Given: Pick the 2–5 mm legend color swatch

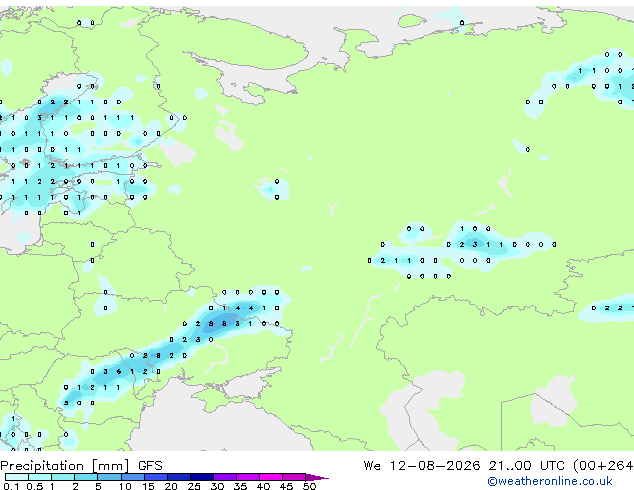Looking at the screenshot, I should tap(86, 477).
